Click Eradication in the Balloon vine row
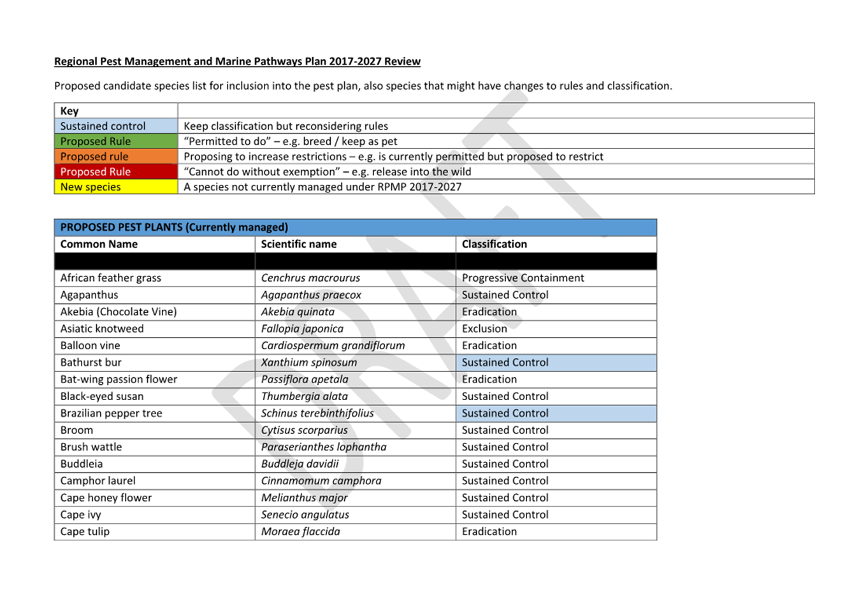 point(556,345)
